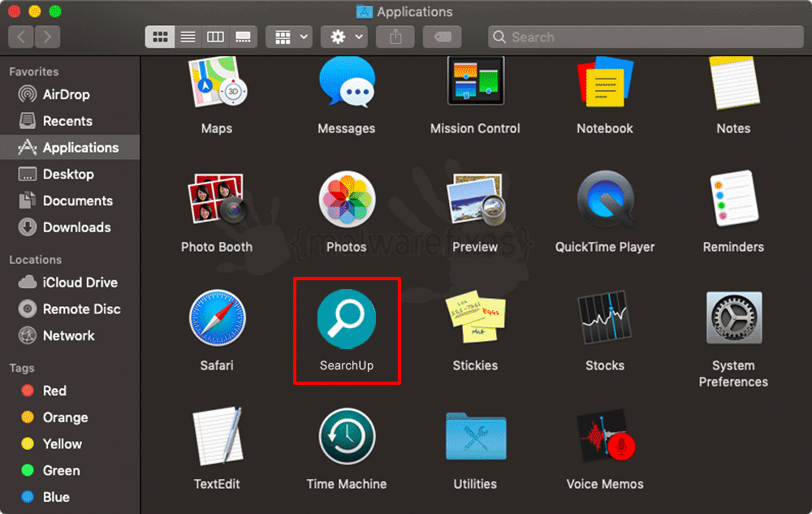Open the Maps app icon
Screen dimensions: 812x514
tap(217, 82)
